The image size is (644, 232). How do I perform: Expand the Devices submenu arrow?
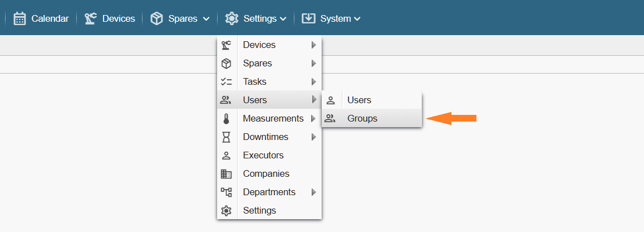[314, 45]
